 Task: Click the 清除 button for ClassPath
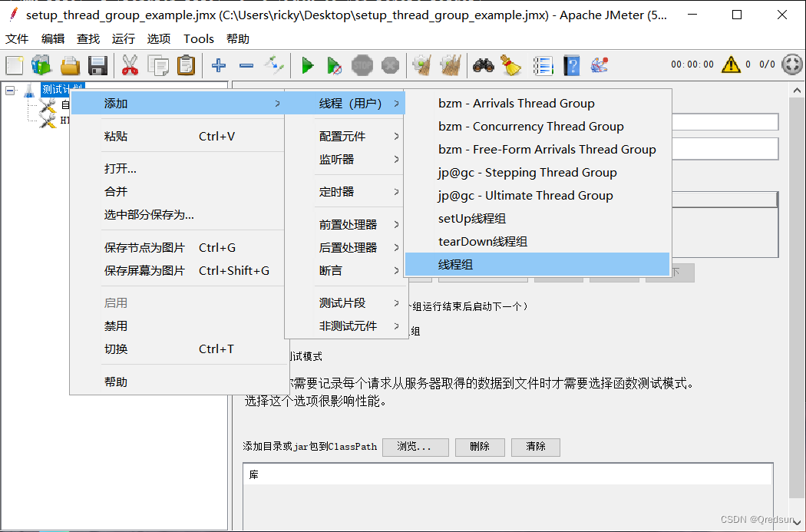tap(536, 447)
